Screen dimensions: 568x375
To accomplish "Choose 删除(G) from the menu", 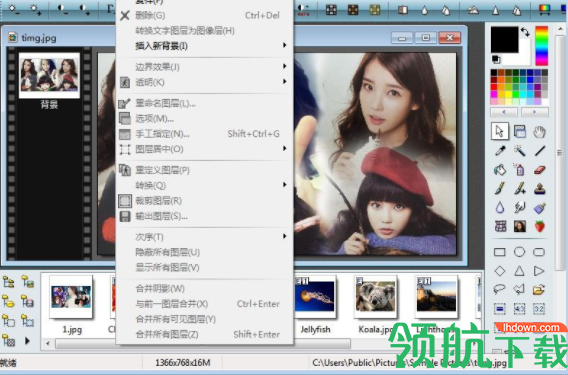I will click(204, 15).
